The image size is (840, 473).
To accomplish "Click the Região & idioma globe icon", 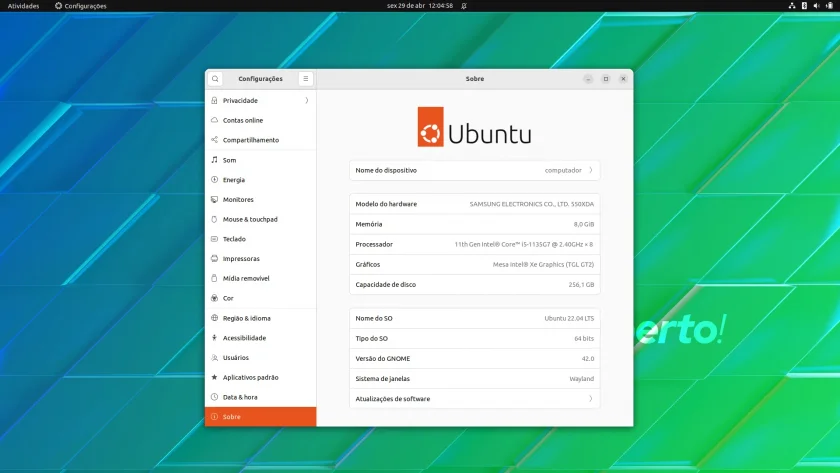I will (x=214, y=318).
